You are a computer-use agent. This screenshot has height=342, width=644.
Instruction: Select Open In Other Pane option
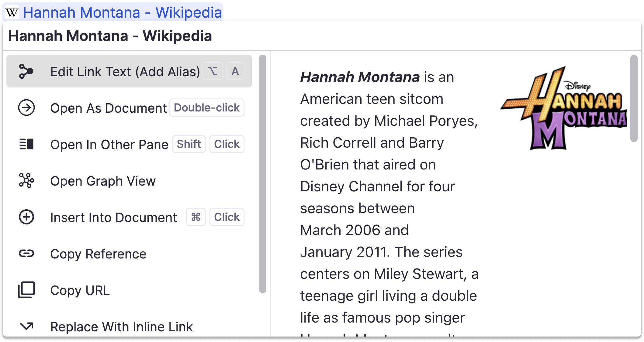[129, 144]
